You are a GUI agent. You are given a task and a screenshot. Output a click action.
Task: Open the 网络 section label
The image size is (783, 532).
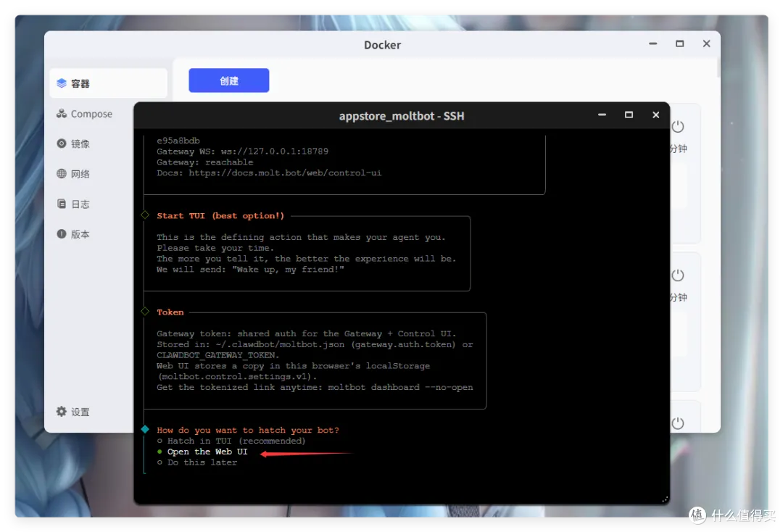pyautogui.click(x=80, y=174)
